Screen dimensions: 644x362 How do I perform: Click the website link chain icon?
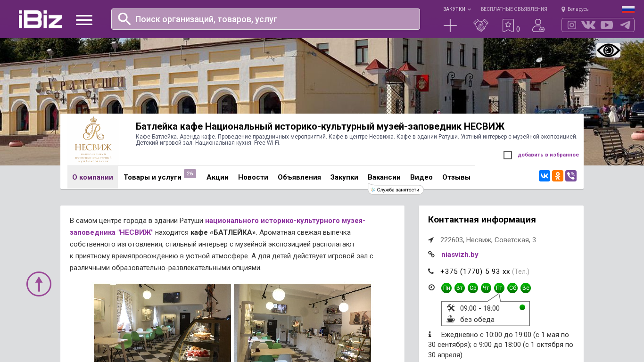tap(431, 255)
